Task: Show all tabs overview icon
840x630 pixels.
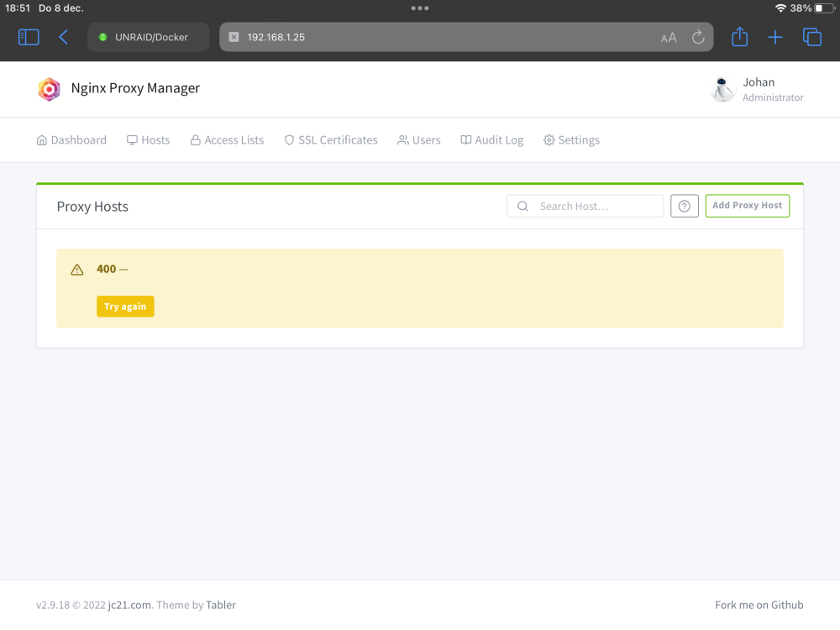Action: pyautogui.click(x=812, y=37)
